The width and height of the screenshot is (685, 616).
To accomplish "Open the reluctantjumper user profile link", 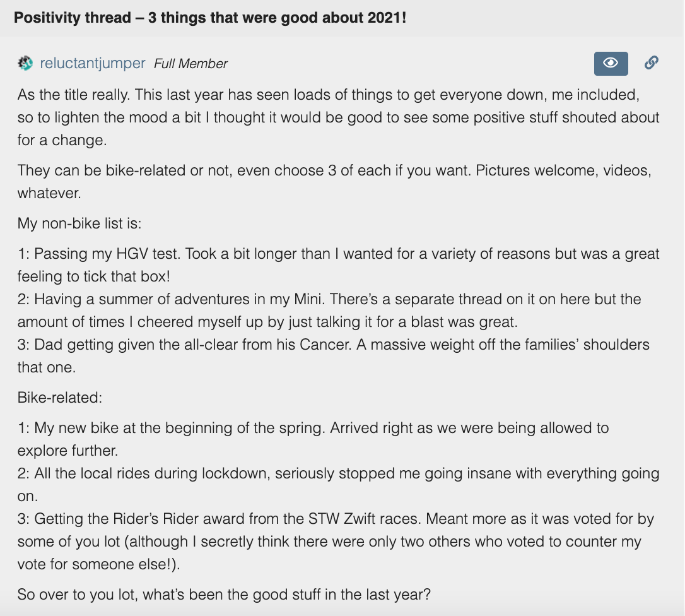I will [x=93, y=63].
